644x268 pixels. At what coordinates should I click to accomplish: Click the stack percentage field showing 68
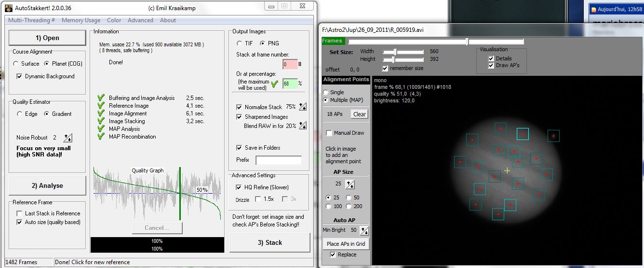pyautogui.click(x=290, y=84)
